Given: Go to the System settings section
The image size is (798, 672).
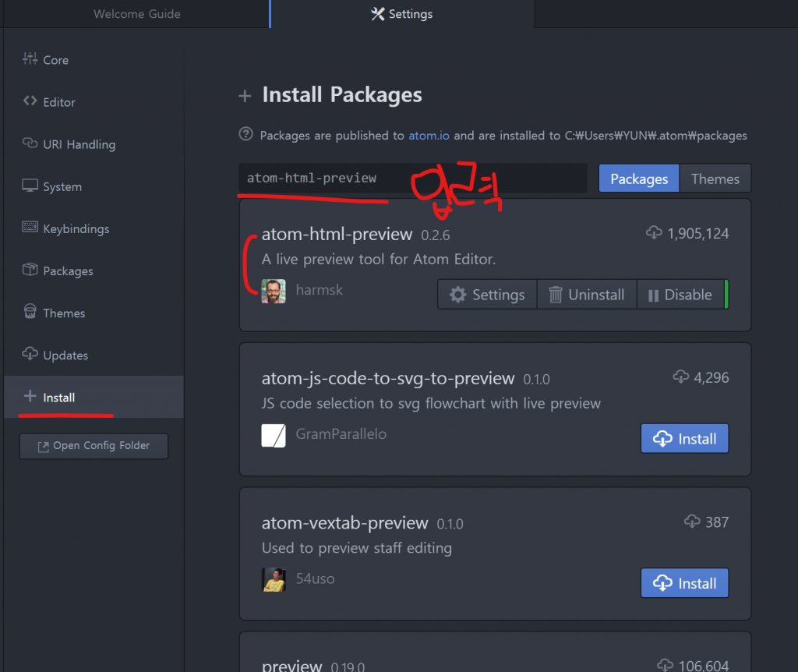Looking at the screenshot, I should click(x=94, y=186).
